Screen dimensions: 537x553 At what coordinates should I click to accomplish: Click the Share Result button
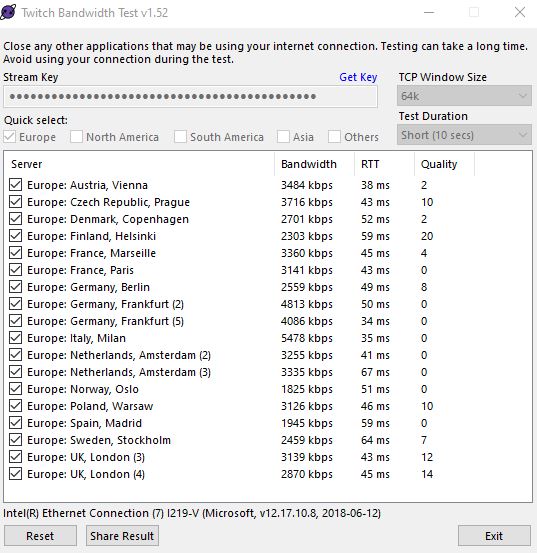click(x=122, y=536)
